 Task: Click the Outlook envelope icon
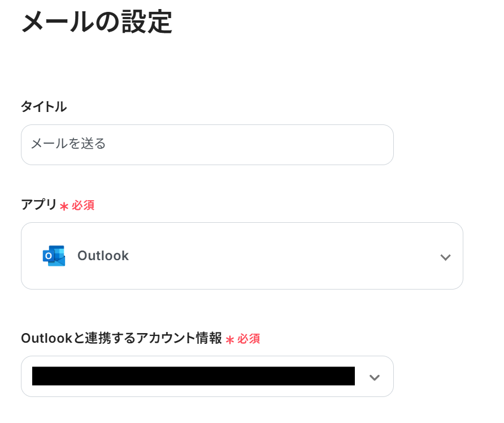(54, 256)
